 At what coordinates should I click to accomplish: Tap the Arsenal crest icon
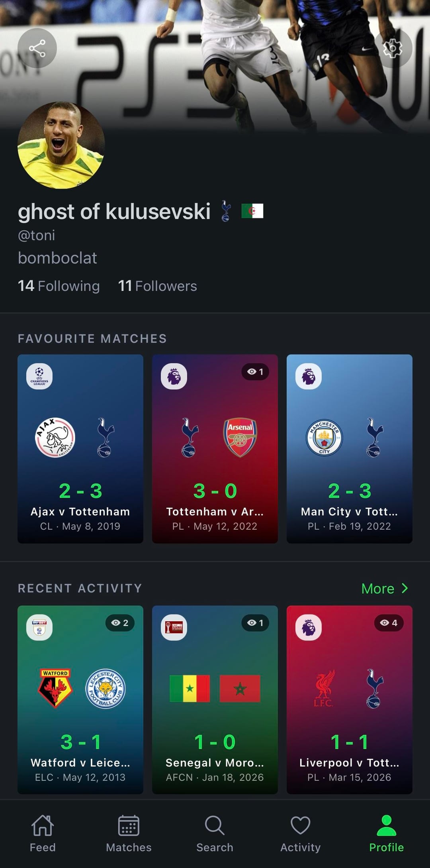[x=240, y=437]
